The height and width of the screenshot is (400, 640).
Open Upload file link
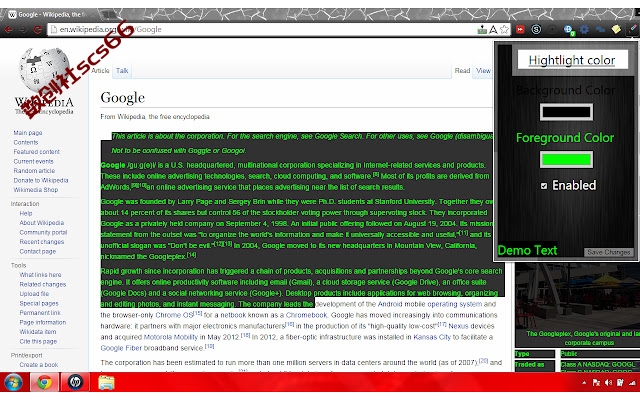tap(34, 294)
